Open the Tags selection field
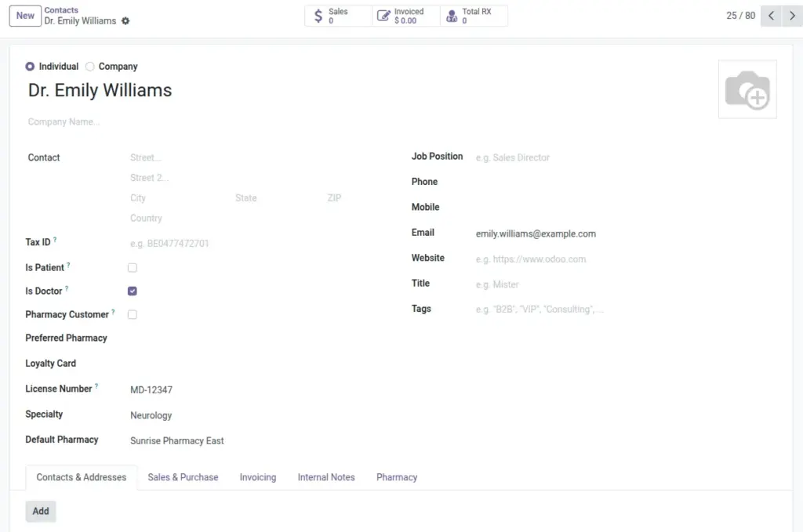 [625, 309]
